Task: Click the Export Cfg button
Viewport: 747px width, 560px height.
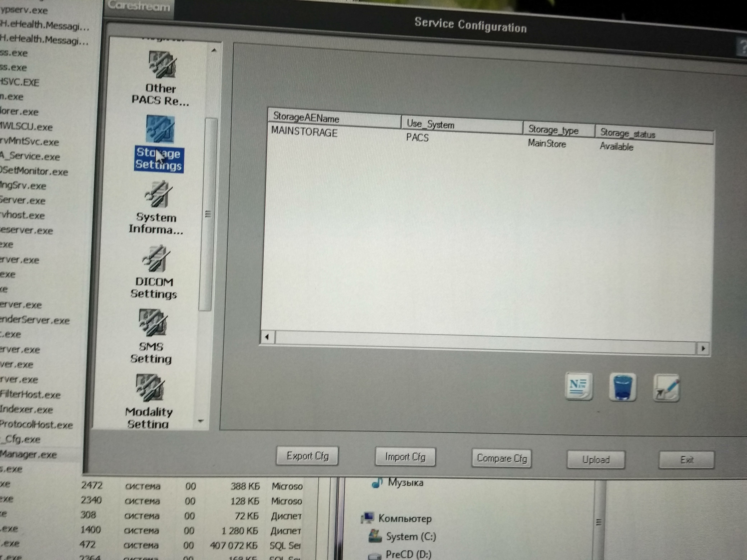Action: [x=307, y=456]
